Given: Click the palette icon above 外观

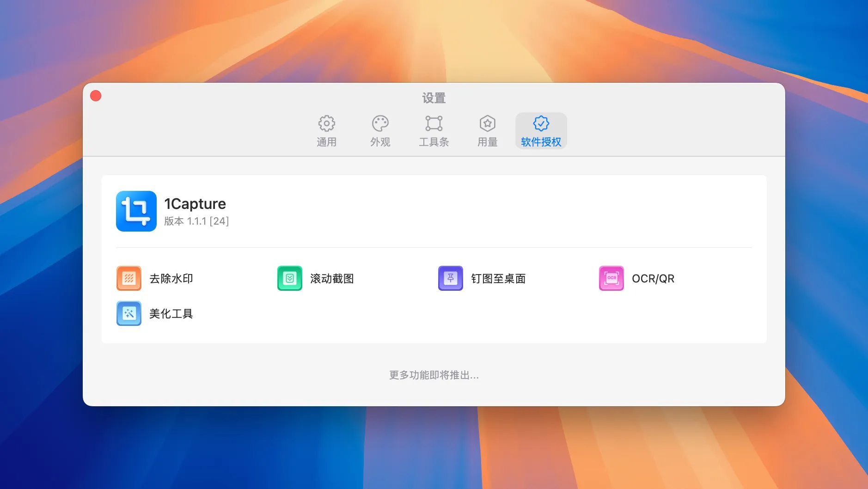Looking at the screenshot, I should (x=380, y=123).
